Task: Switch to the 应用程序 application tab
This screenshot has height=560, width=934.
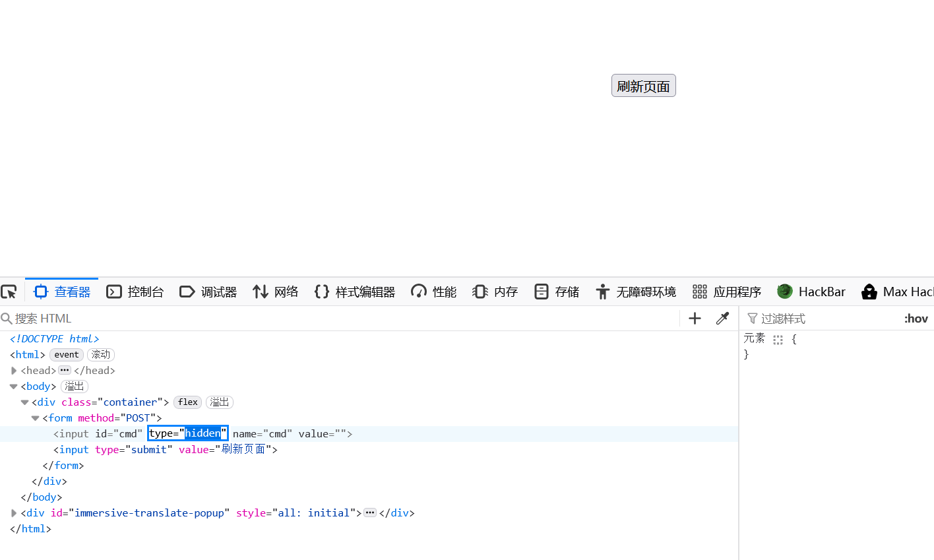Action: [726, 292]
